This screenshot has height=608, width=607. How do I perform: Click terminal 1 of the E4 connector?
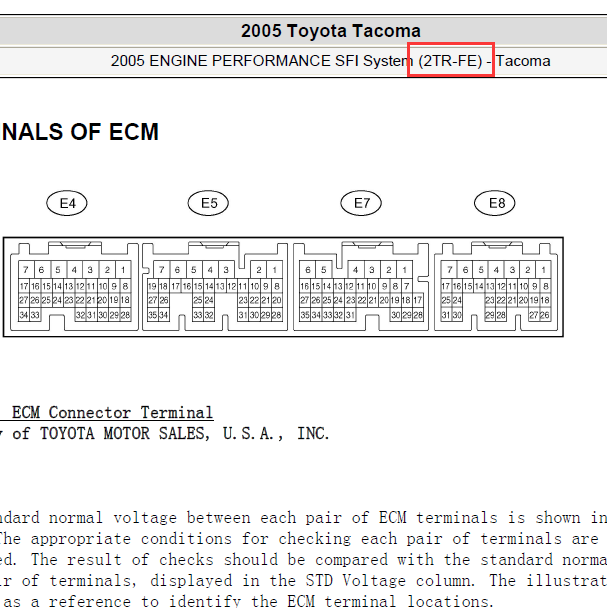coord(123,269)
